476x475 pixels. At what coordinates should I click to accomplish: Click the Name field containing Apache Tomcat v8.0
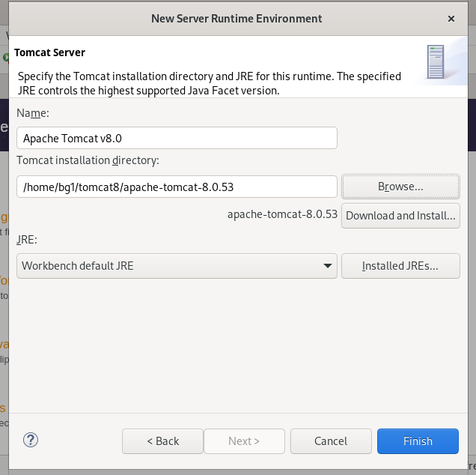point(177,138)
